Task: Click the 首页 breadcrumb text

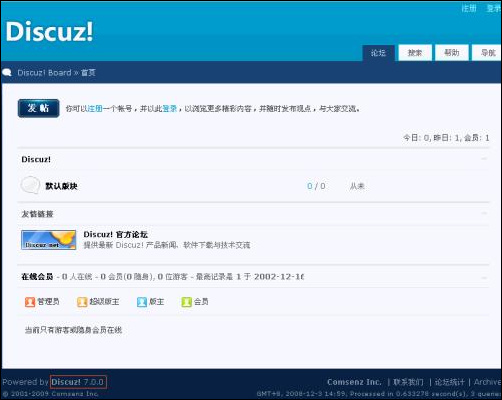Action: pos(88,73)
